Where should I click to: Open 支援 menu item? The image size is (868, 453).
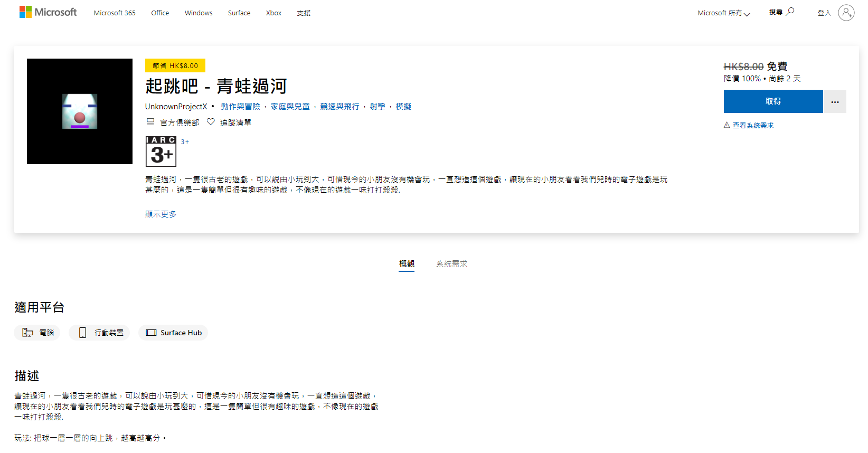pyautogui.click(x=304, y=13)
